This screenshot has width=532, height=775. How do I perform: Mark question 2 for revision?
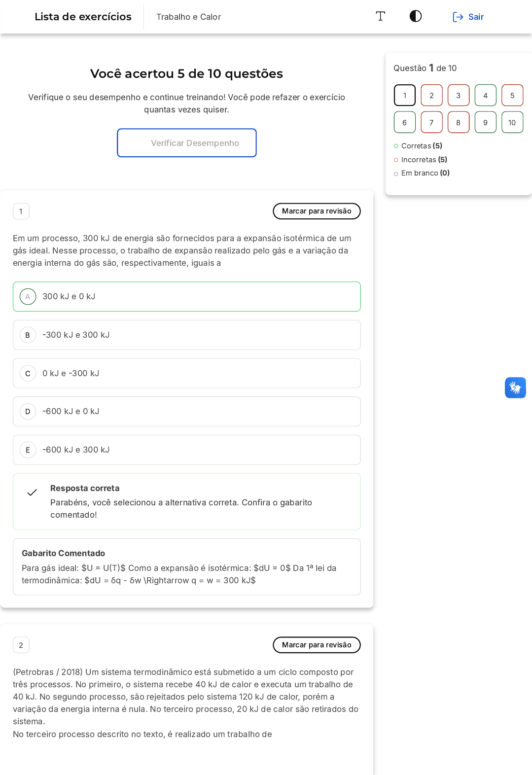click(317, 645)
